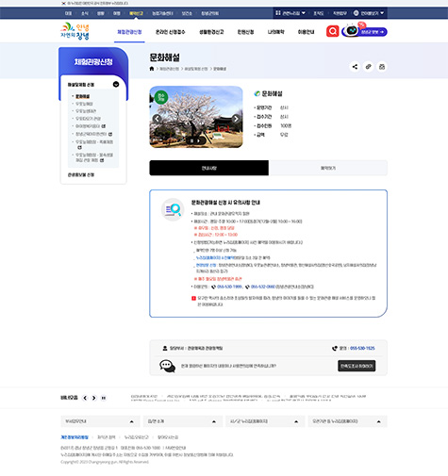Click the share icon beside page title
The height and width of the screenshot is (476, 448).
(x=355, y=67)
